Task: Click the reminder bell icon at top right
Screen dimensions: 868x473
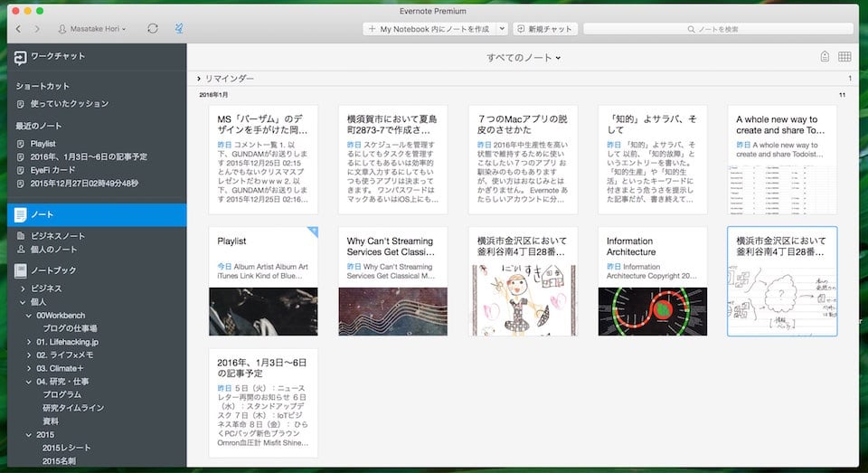Action: (x=825, y=56)
